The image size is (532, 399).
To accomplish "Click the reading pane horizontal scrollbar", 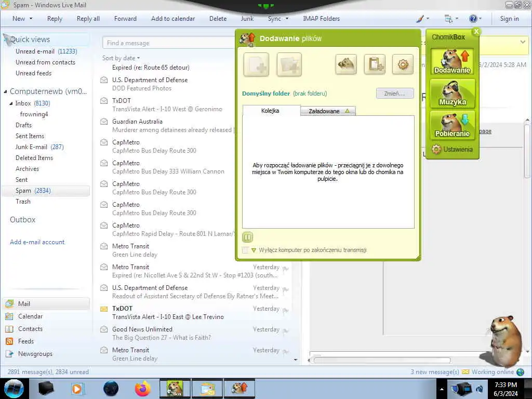I will (382, 361).
